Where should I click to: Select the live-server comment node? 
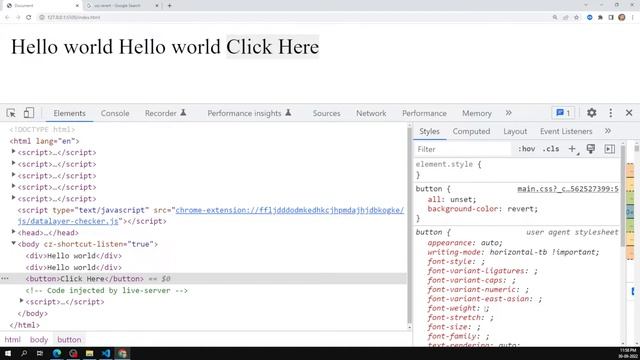(x=107, y=291)
